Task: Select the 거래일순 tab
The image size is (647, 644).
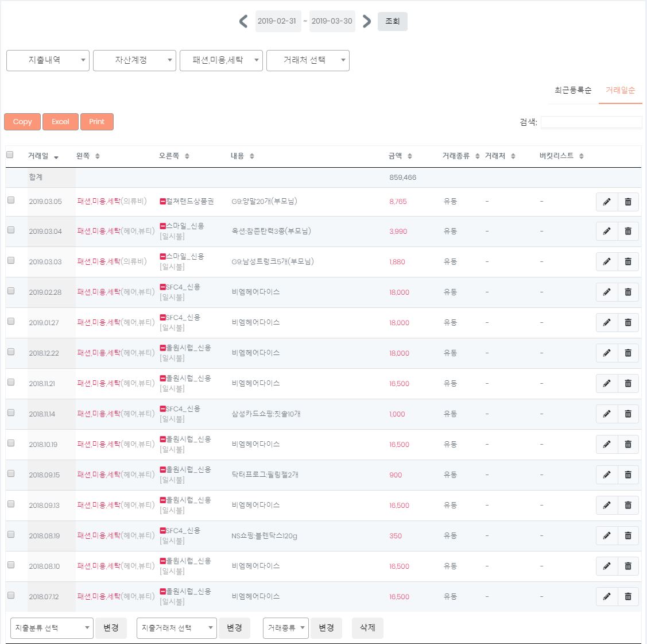Action: pos(620,91)
